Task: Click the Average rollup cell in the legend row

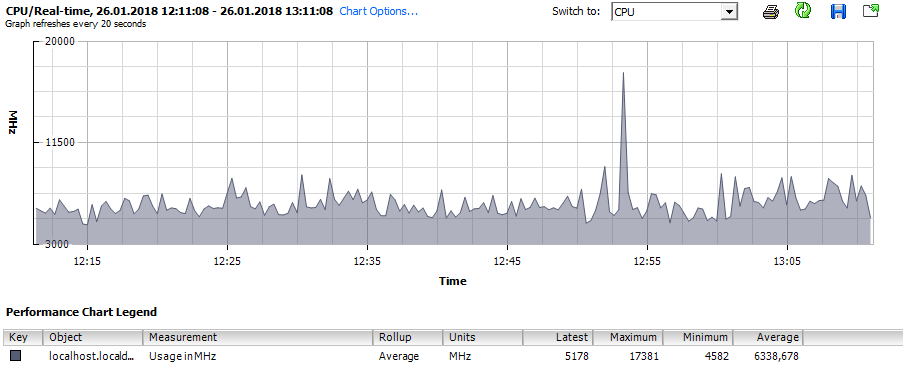Action: pos(399,356)
